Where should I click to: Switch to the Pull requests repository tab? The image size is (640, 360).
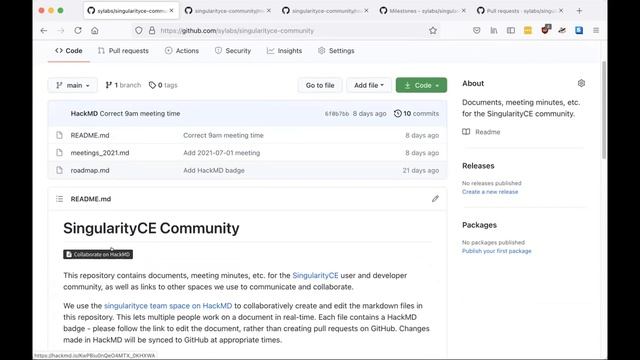click(x=123, y=51)
